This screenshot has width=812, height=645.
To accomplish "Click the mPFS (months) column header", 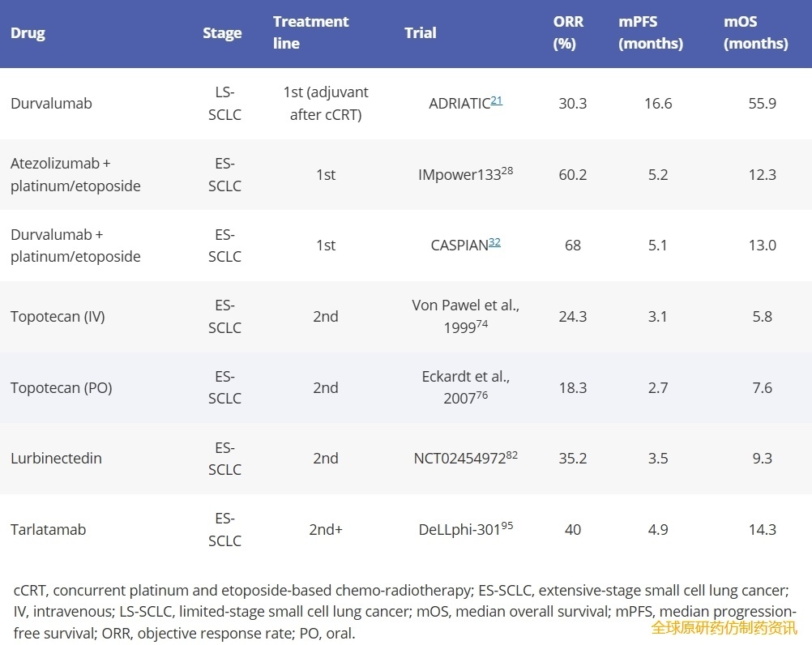I will click(x=650, y=32).
